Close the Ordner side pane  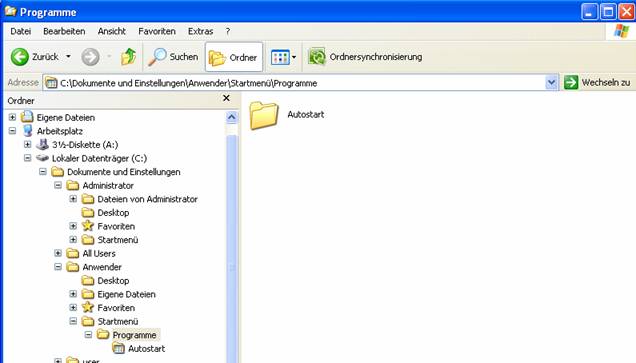[x=226, y=98]
